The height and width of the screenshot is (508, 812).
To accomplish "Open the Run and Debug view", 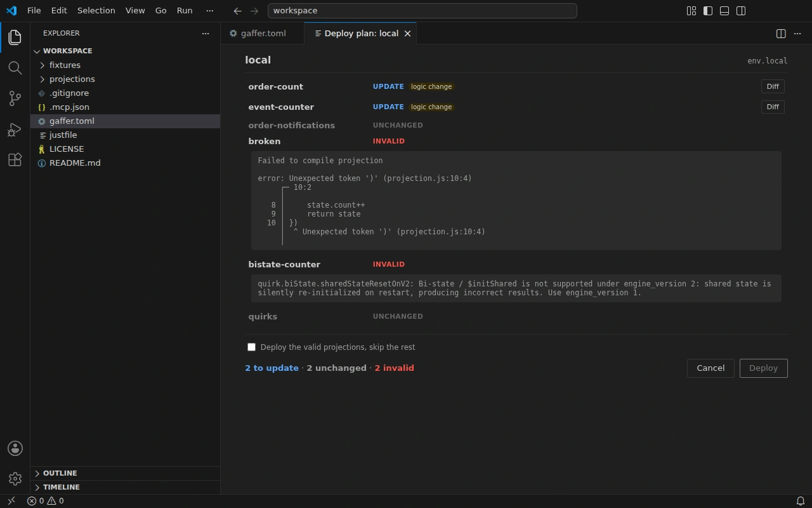I will click(15, 129).
